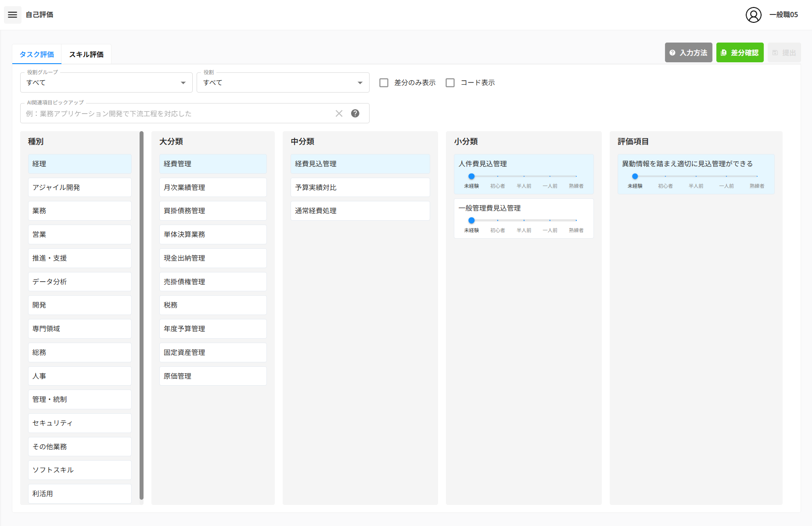Select 人事 category item
The width and height of the screenshot is (812, 526).
(80, 376)
